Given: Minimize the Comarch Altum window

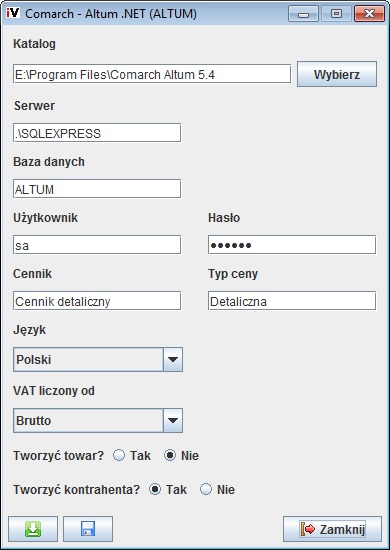Looking at the screenshot, I should pyautogui.click(x=303, y=14).
